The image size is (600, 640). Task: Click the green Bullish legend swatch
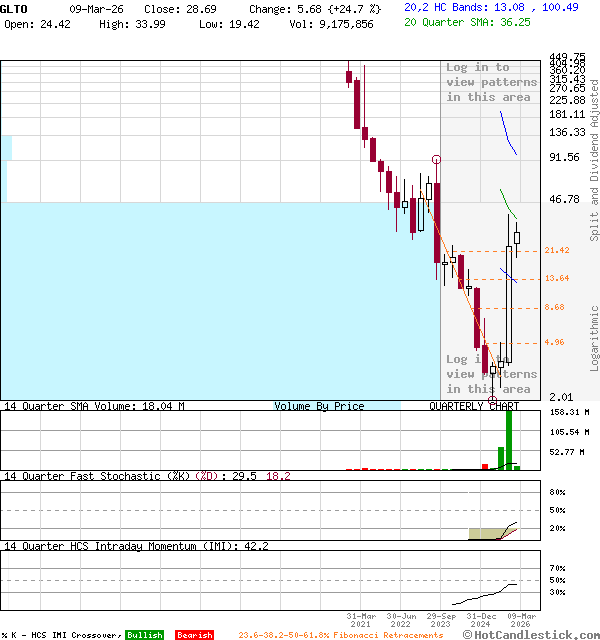click(x=144, y=635)
